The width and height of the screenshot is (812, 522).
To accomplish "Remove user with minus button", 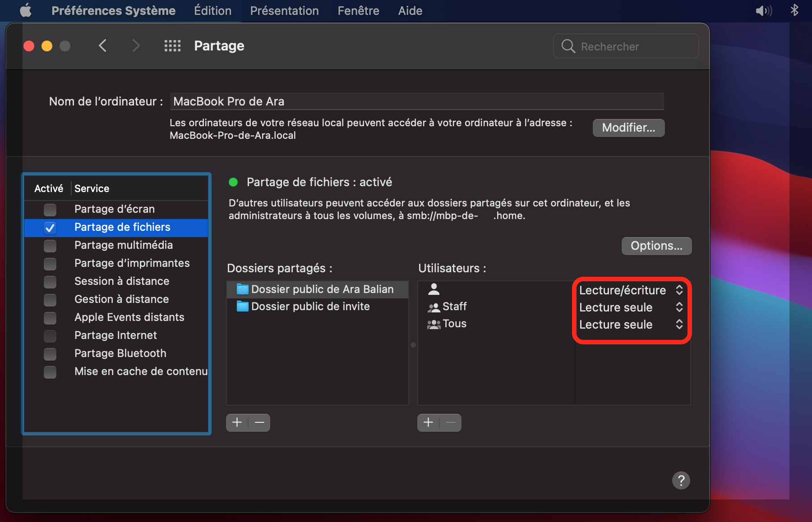I will pos(451,422).
